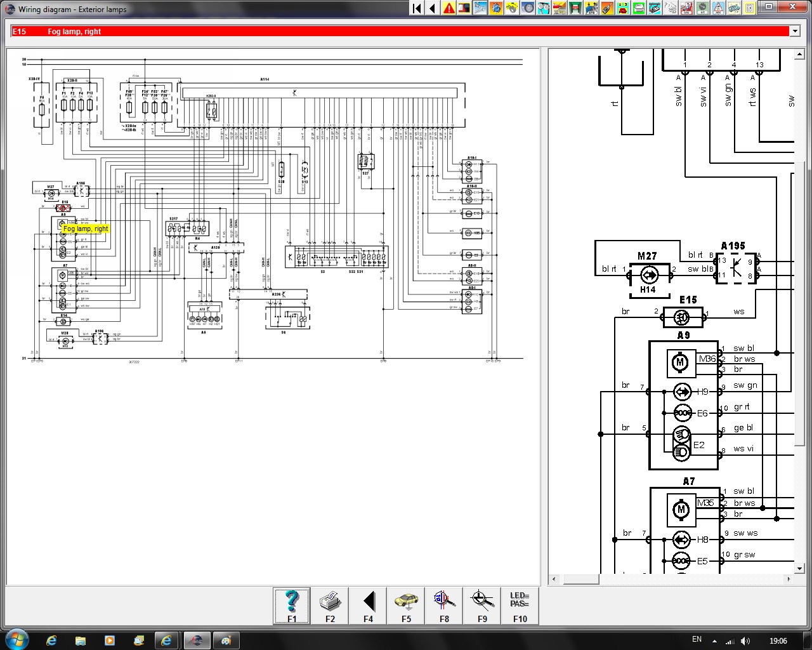The image size is (812, 650).
Task: Click the highlighted E15 component in overview diagram
Action: tap(63, 208)
